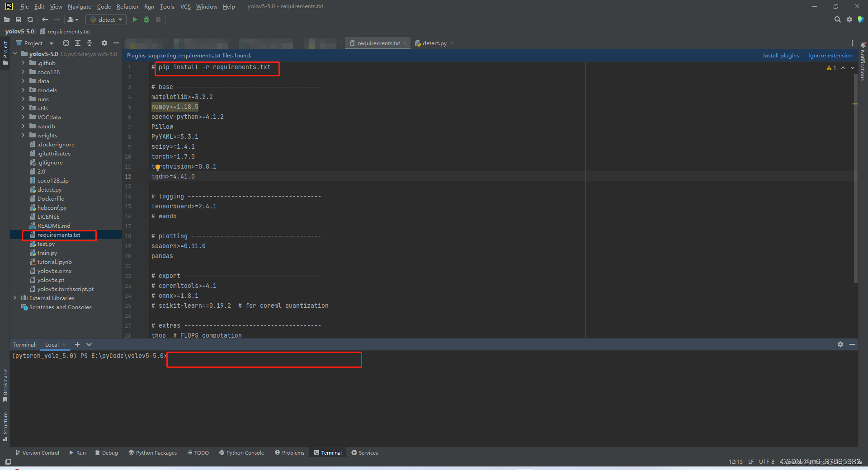This screenshot has width=868, height=470.
Task: Click the Ignore extension link
Action: point(830,55)
